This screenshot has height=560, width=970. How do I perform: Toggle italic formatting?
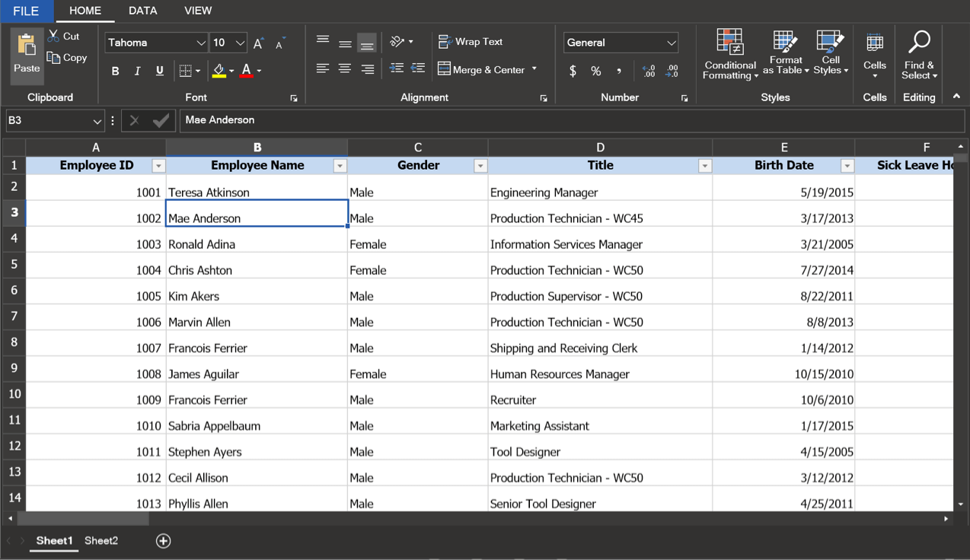pyautogui.click(x=137, y=71)
